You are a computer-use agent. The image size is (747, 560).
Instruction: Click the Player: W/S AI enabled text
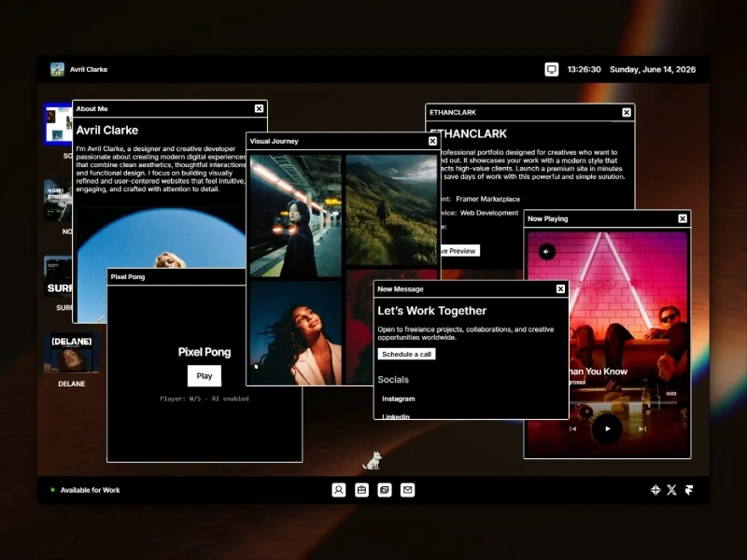pyautogui.click(x=204, y=399)
